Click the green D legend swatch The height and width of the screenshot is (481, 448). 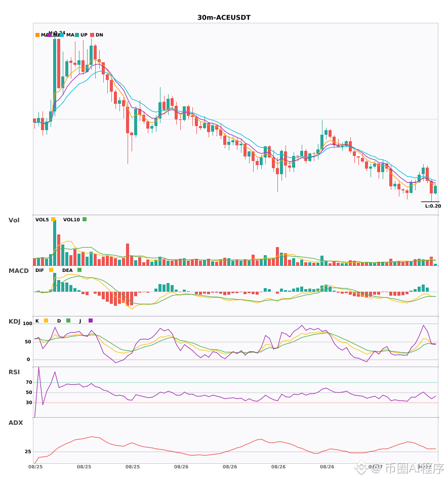[x=68, y=320]
